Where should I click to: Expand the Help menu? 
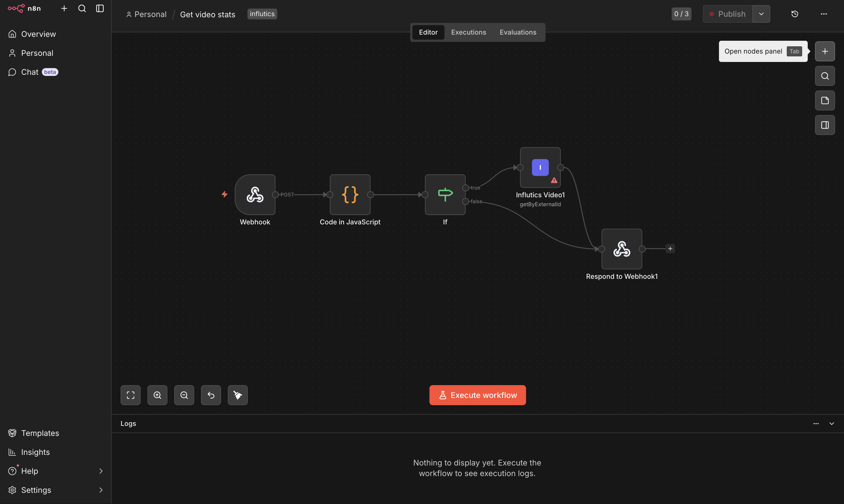pos(55,471)
